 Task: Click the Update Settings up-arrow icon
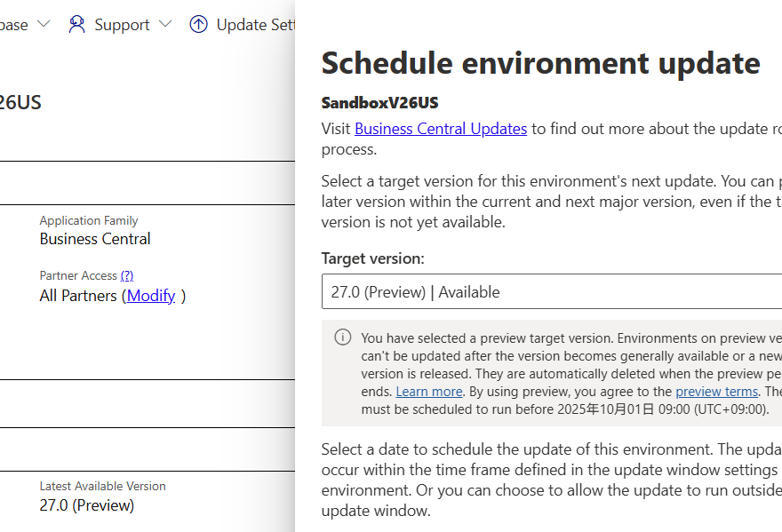click(199, 24)
